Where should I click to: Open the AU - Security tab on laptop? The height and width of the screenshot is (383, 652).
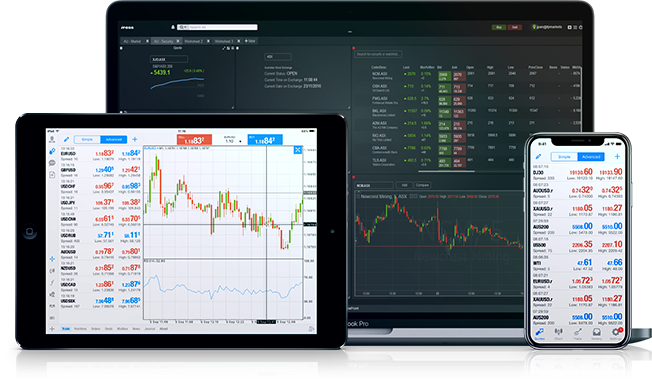coord(163,41)
